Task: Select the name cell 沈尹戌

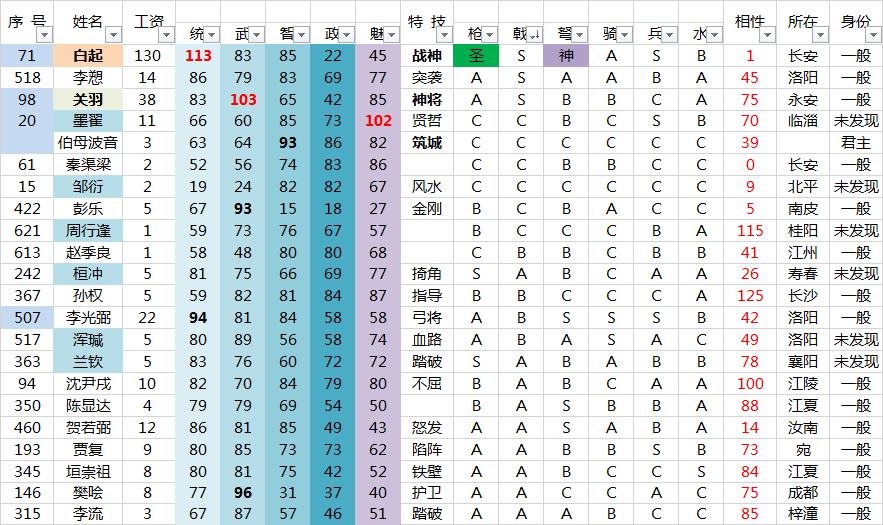Action: [x=88, y=384]
